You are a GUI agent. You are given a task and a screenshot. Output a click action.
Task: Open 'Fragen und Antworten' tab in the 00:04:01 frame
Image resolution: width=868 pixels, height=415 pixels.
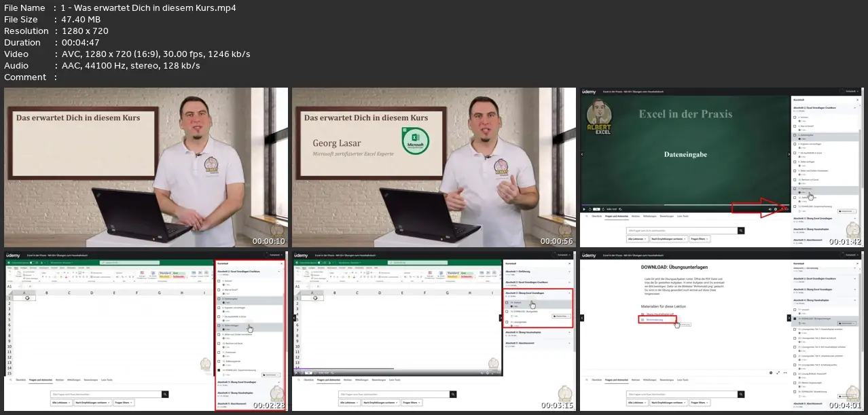click(617, 380)
